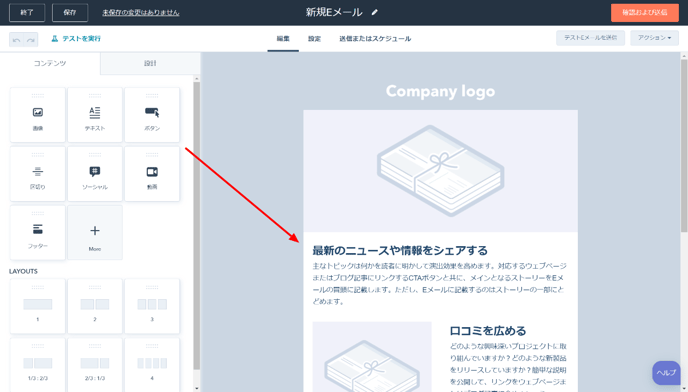Select the large hero newspaper image
Image resolution: width=688 pixels, height=392 pixels.
click(441, 171)
